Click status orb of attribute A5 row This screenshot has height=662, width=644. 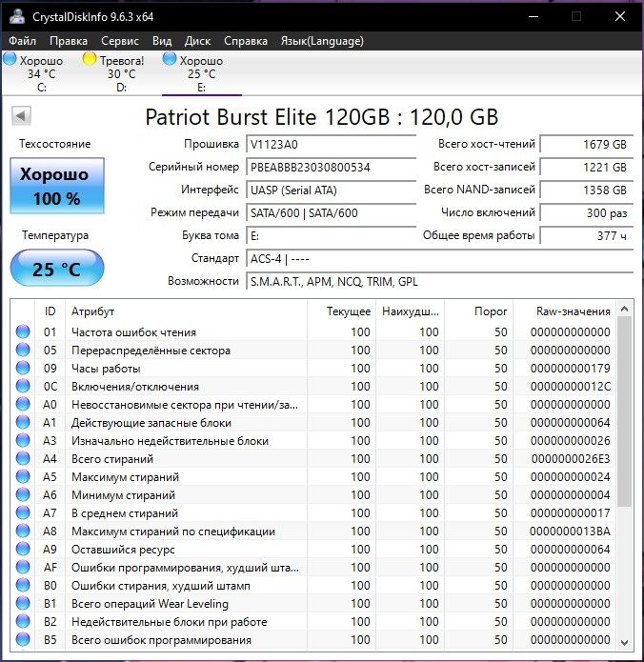coord(23,476)
